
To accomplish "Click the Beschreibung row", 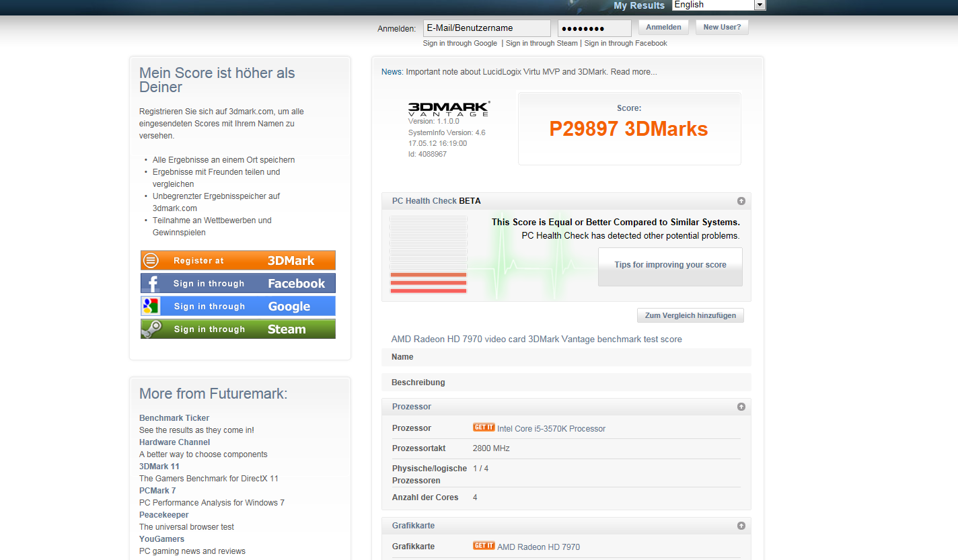I will 566,383.
